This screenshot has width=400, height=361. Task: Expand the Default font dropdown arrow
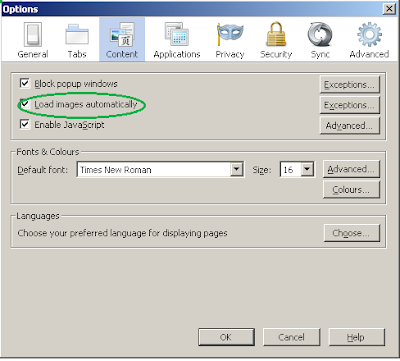tap(236, 169)
